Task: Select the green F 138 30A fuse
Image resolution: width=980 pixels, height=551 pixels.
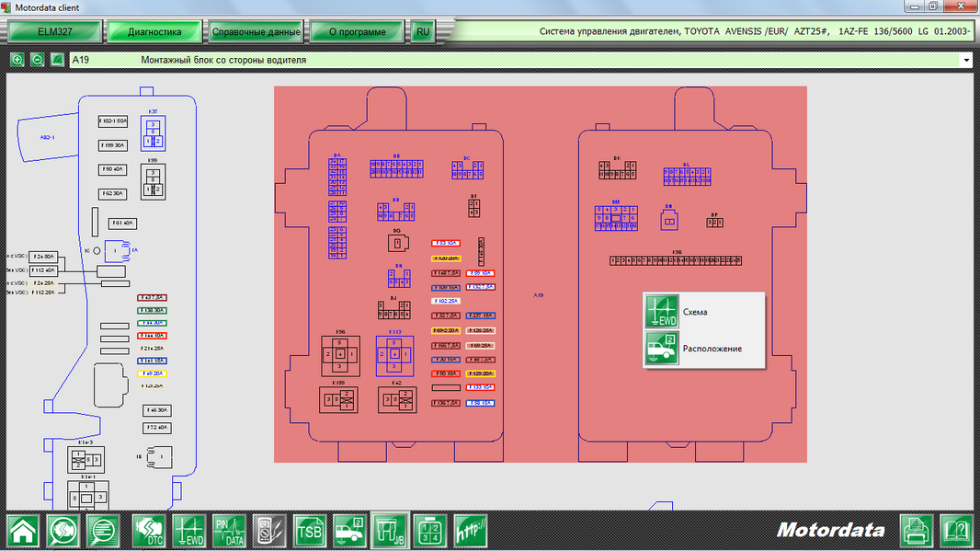Action: [152, 310]
